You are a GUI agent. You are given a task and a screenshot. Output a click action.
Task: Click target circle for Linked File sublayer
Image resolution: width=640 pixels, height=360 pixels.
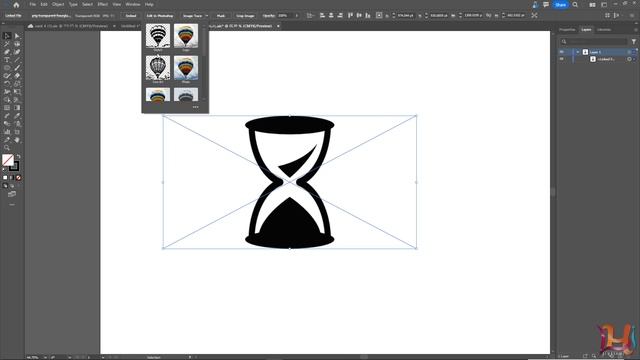point(629,59)
